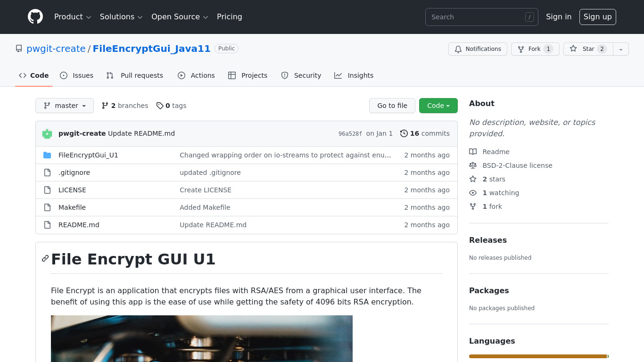This screenshot has width=644, height=362.
Task: Open the Insights tab
Action: (354, 75)
